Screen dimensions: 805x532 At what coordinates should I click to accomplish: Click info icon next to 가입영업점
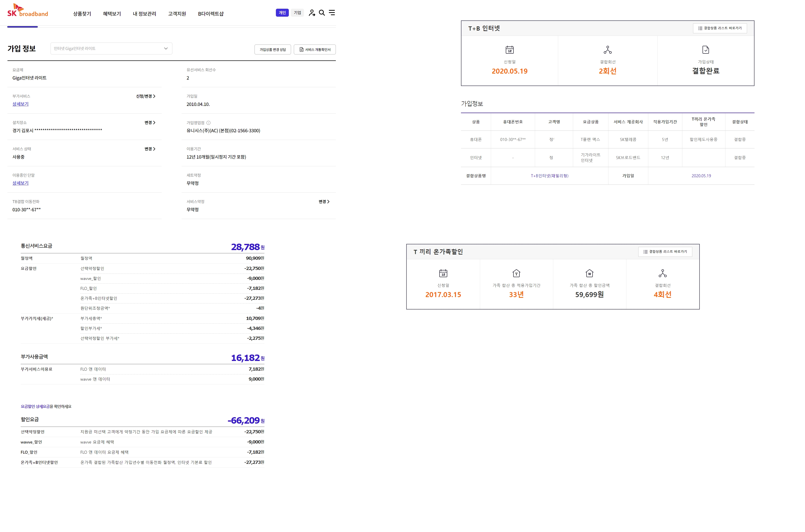208,123
